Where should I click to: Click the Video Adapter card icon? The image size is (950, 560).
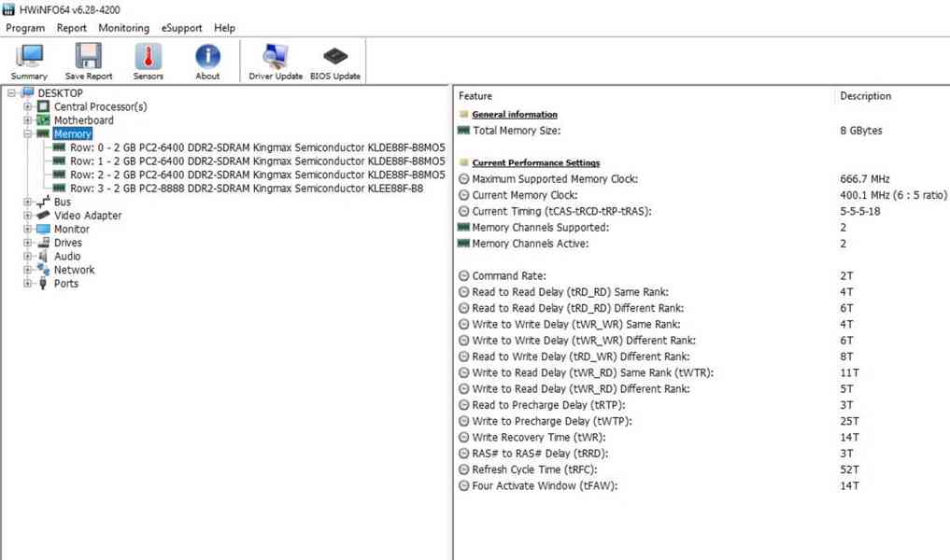[x=43, y=215]
